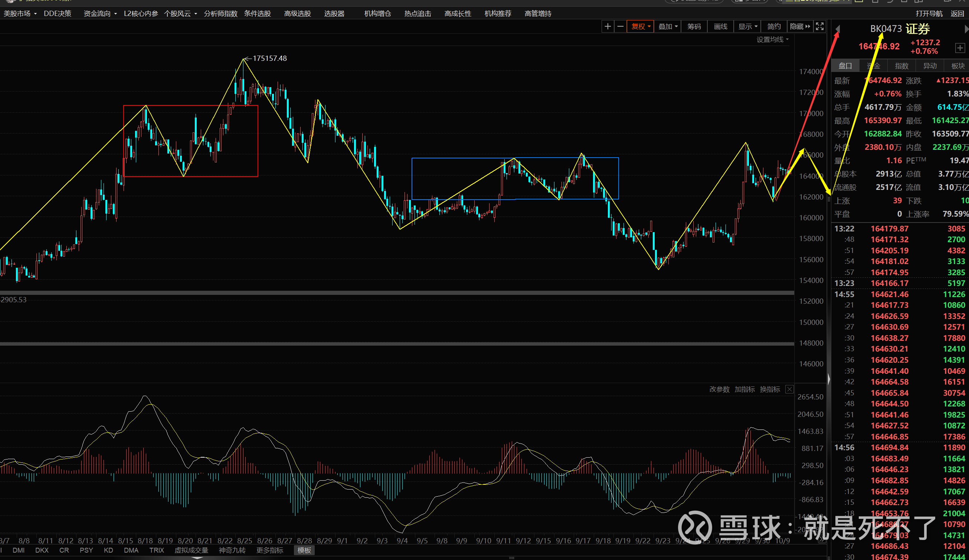Open the 美股市场 market dropdown
This screenshot has width=969, height=560.
pyautogui.click(x=20, y=13)
